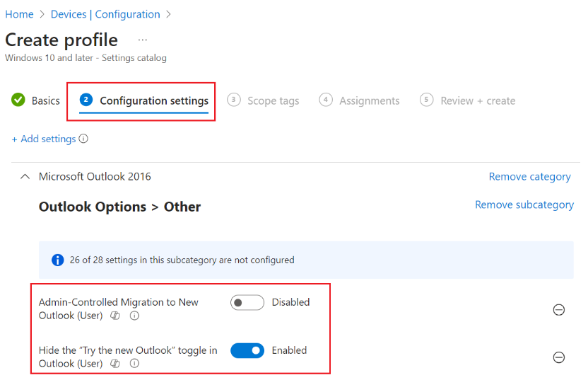Remove Hide Try the new Outlook setting via minus icon

tap(559, 357)
